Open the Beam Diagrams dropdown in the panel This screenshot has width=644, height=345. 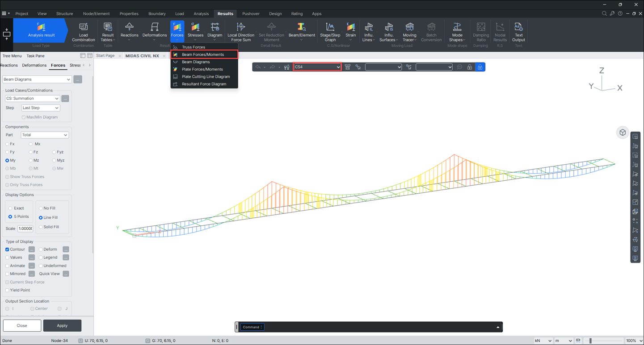(x=37, y=79)
